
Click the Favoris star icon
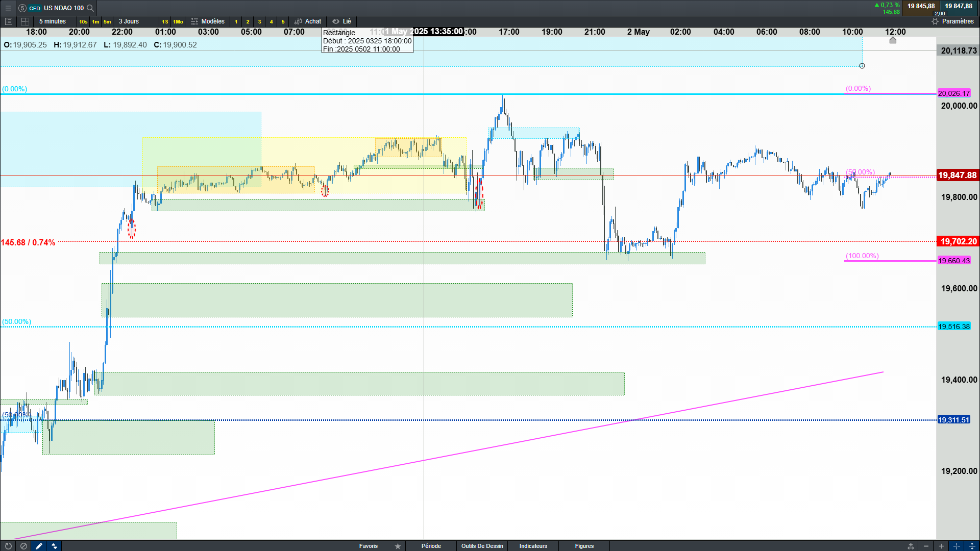click(x=398, y=546)
